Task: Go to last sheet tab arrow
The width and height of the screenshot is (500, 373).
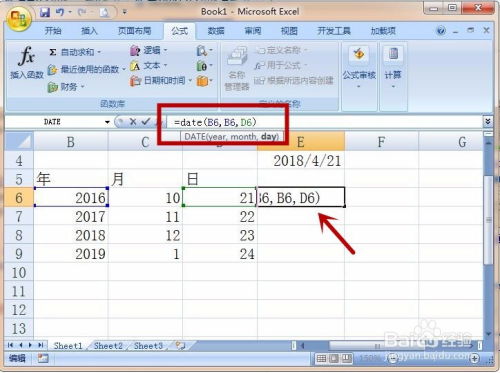Action: [41, 345]
